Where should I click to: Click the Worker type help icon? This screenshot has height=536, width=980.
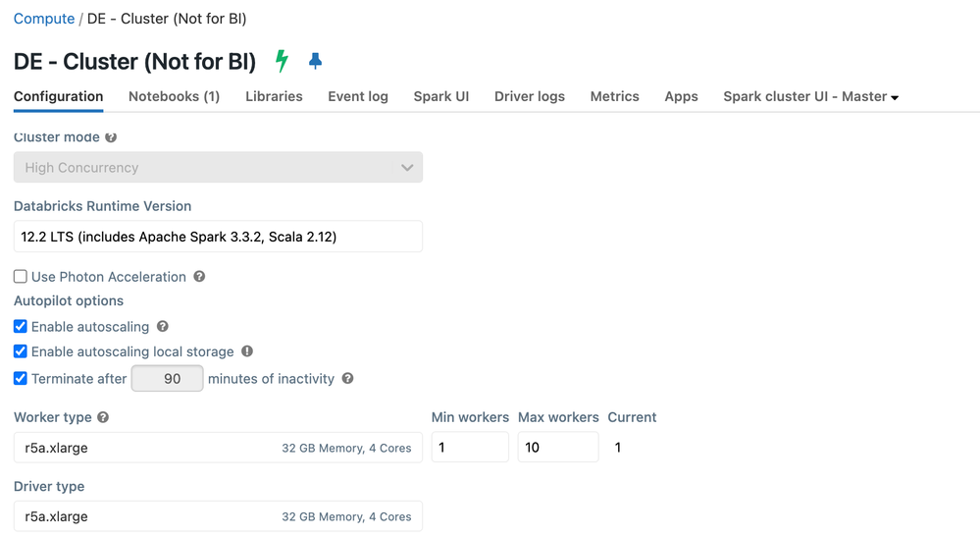pos(103,417)
